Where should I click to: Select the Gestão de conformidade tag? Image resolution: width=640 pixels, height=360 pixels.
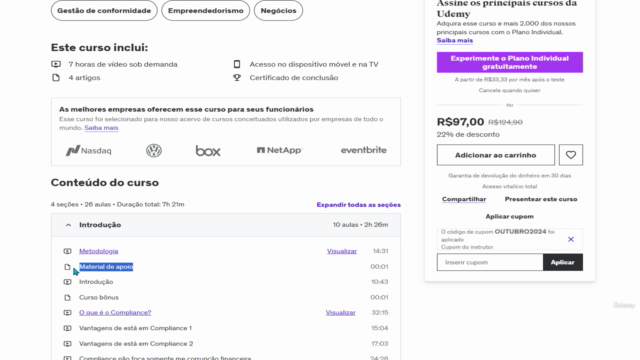click(104, 11)
